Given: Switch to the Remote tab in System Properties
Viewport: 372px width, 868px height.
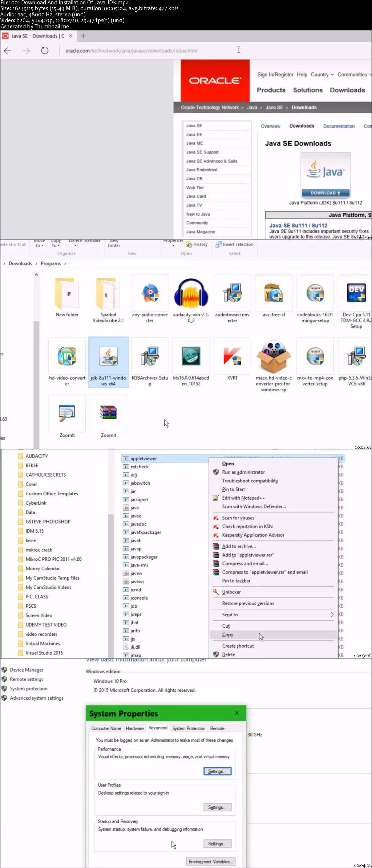Looking at the screenshot, I should click(217, 728).
